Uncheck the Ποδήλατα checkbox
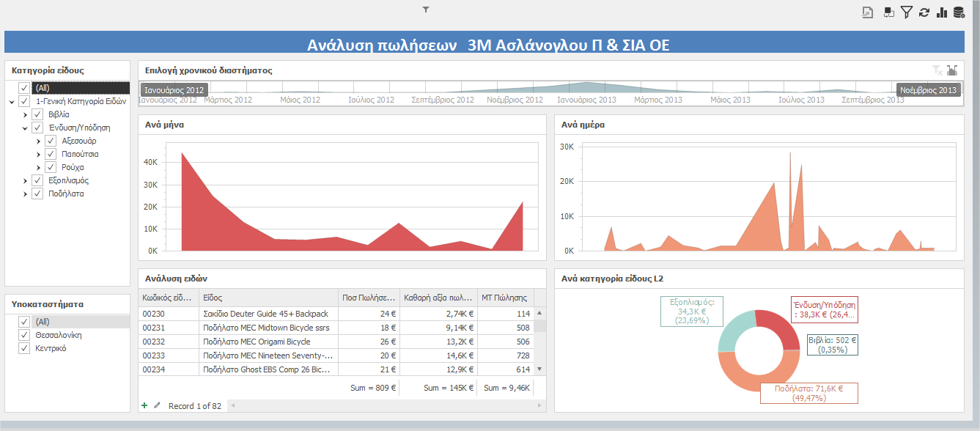The height and width of the screenshot is (431, 980). [37, 194]
